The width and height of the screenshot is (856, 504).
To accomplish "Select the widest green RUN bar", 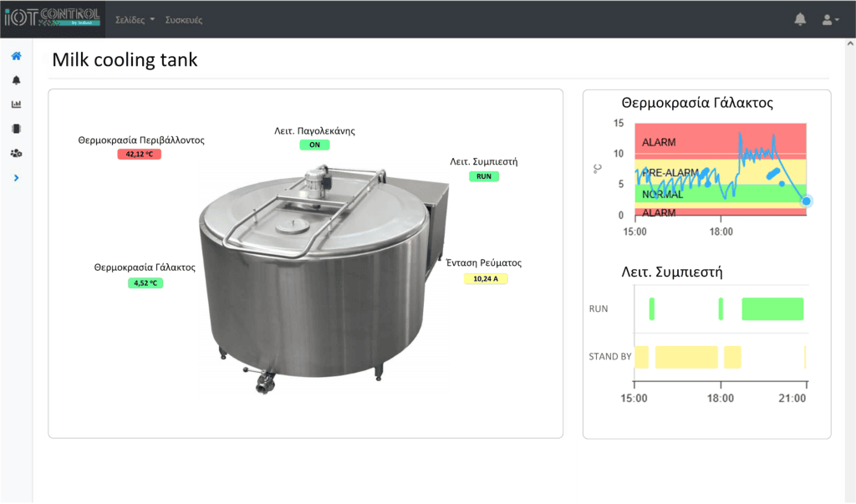I will [x=772, y=308].
